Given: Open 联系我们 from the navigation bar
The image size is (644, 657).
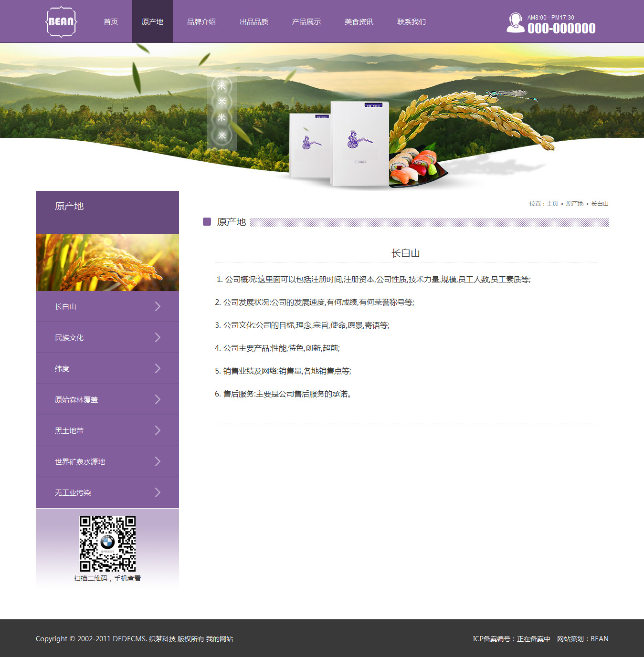Looking at the screenshot, I should click(412, 22).
